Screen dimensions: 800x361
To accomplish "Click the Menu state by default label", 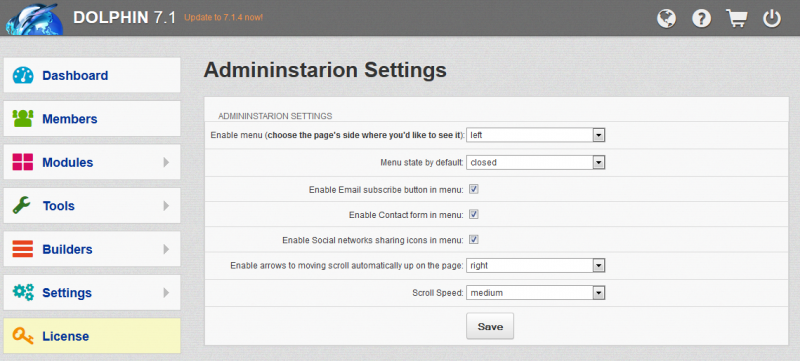I will coord(422,163).
